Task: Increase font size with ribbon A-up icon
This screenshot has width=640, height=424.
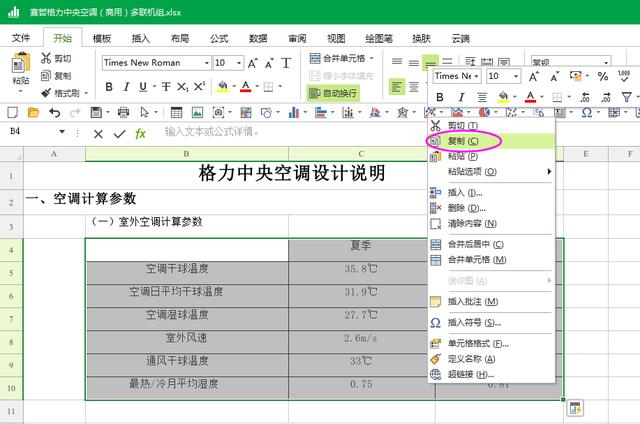Action: pyautogui.click(x=253, y=63)
